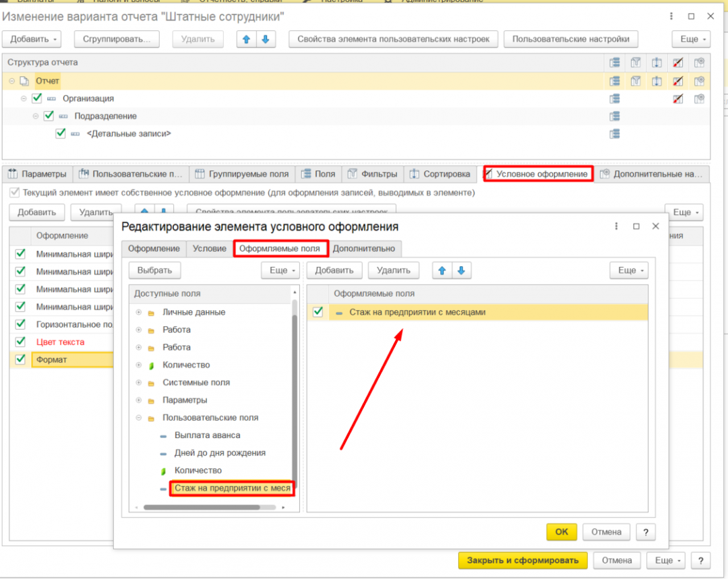Uncheck Детальные записи checkbox
728x579 pixels.
point(61,133)
